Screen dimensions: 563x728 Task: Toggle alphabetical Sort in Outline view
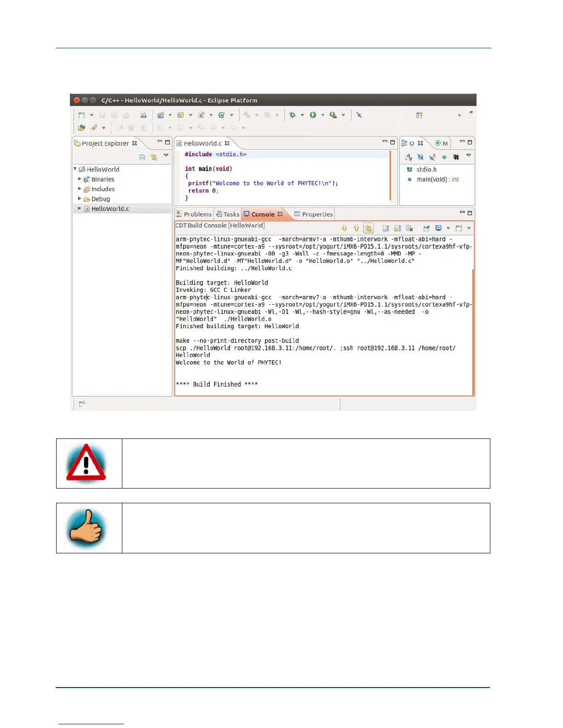(409, 157)
